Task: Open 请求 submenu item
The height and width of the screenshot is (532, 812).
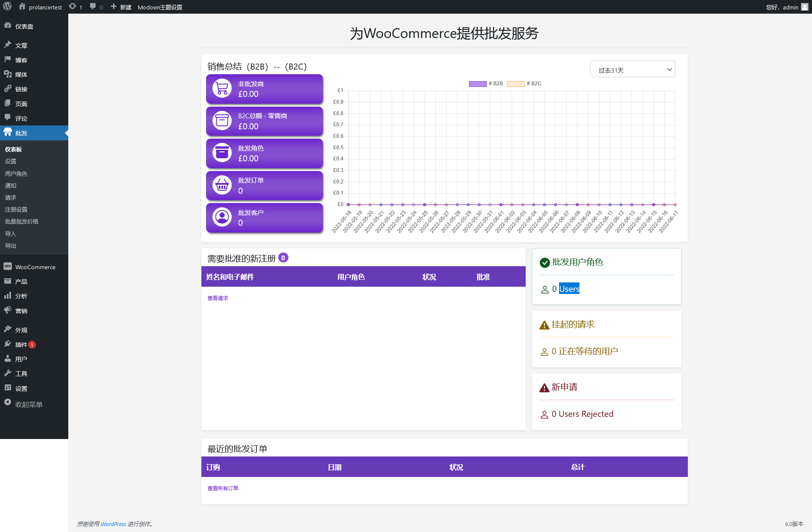Action: click(11, 198)
